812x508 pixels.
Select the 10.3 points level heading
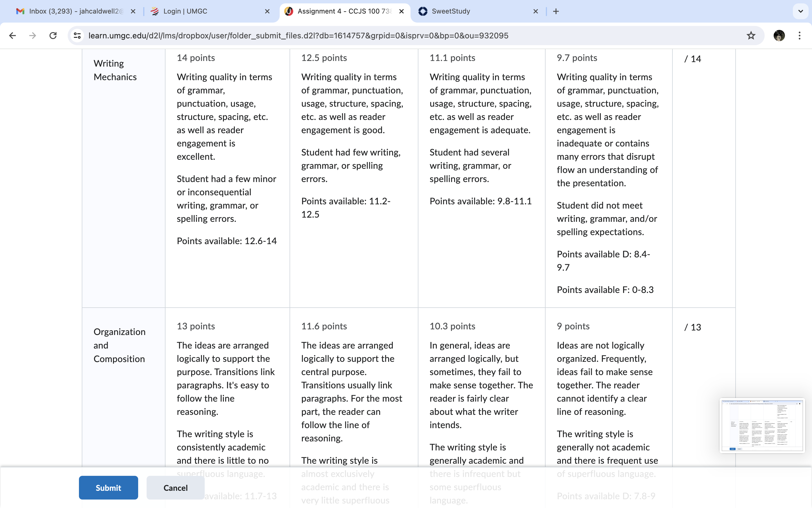[452, 326]
